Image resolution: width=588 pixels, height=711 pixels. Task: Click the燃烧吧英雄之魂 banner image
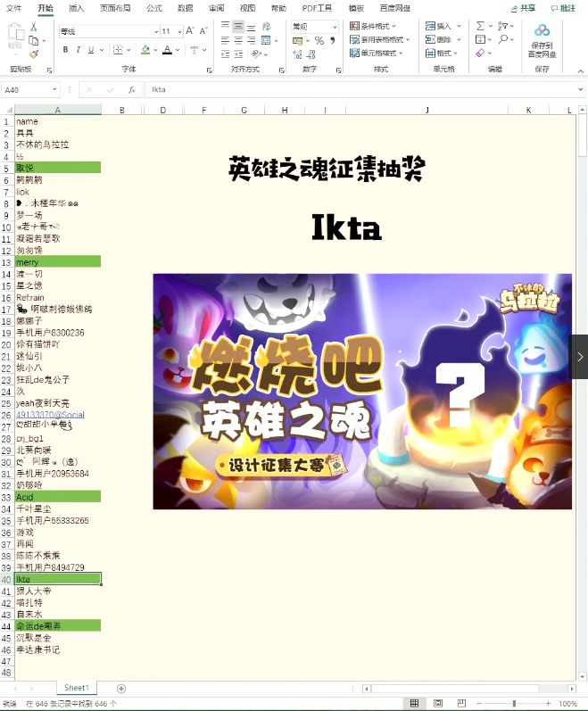pos(362,392)
